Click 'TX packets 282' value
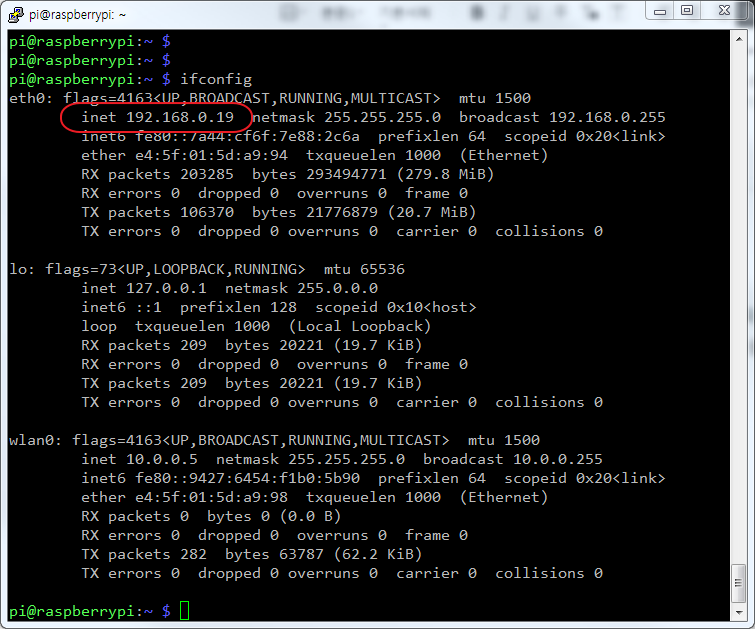The image size is (755, 629). [x=144, y=554]
